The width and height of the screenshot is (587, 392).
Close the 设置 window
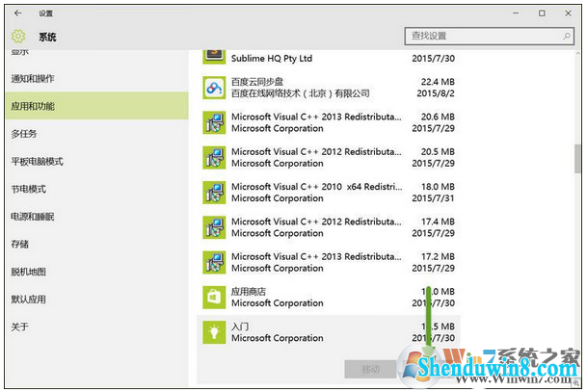(568, 13)
